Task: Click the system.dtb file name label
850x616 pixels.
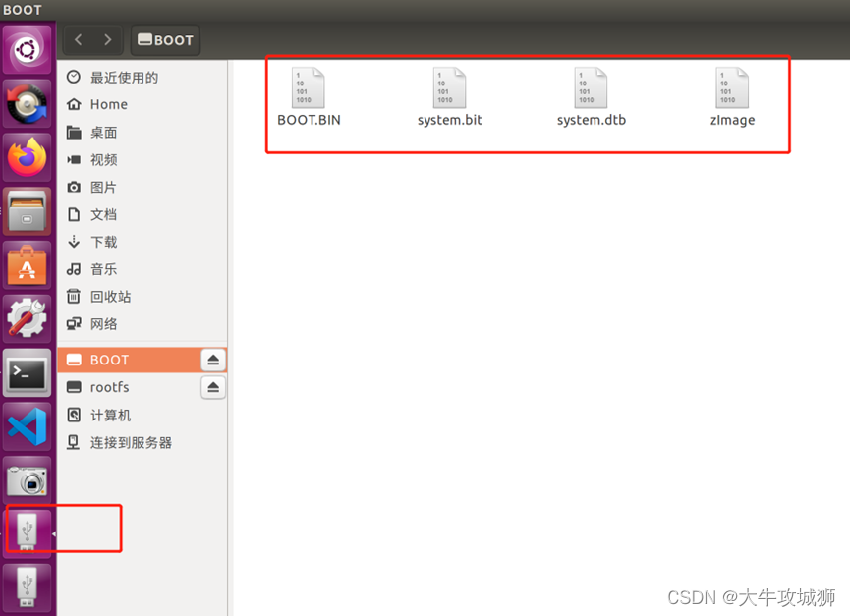Action: (592, 120)
